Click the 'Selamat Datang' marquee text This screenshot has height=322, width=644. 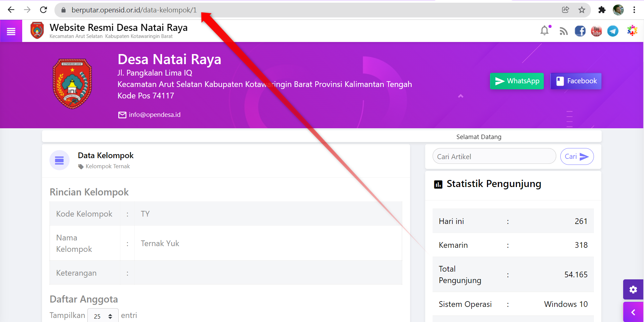pyautogui.click(x=479, y=137)
